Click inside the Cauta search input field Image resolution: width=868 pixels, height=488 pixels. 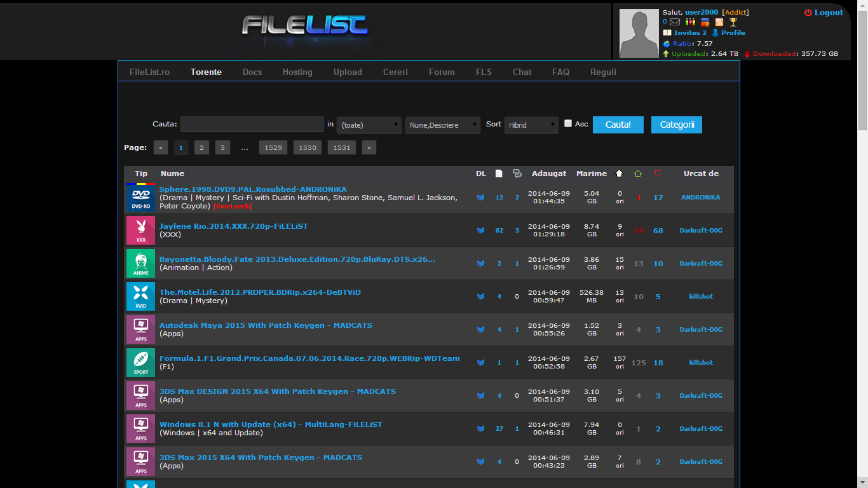[x=252, y=123]
